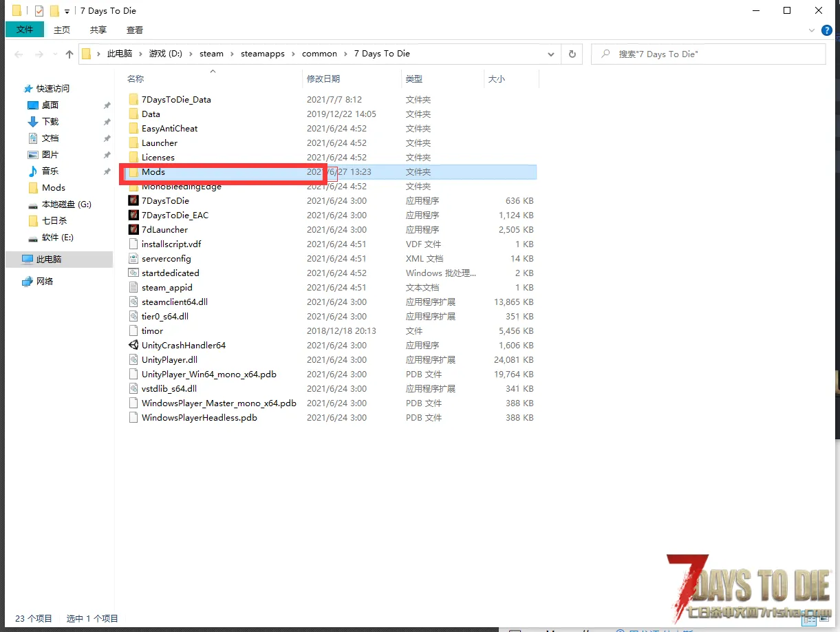Image resolution: width=840 pixels, height=632 pixels.
Task: Switch to the large icons view button
Action: pos(823,618)
